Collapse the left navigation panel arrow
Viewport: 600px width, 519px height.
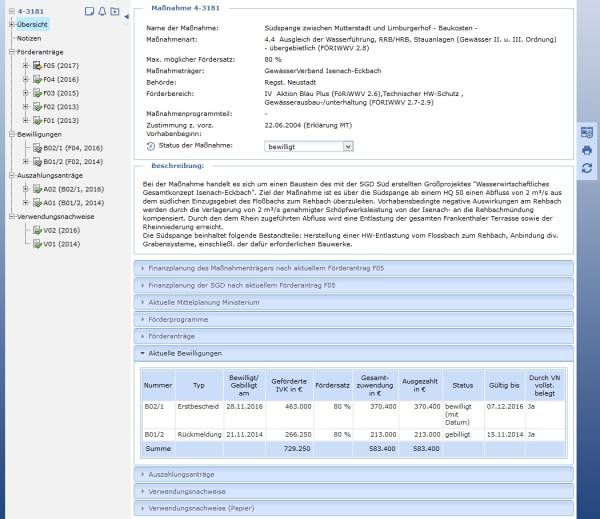click(126, 16)
